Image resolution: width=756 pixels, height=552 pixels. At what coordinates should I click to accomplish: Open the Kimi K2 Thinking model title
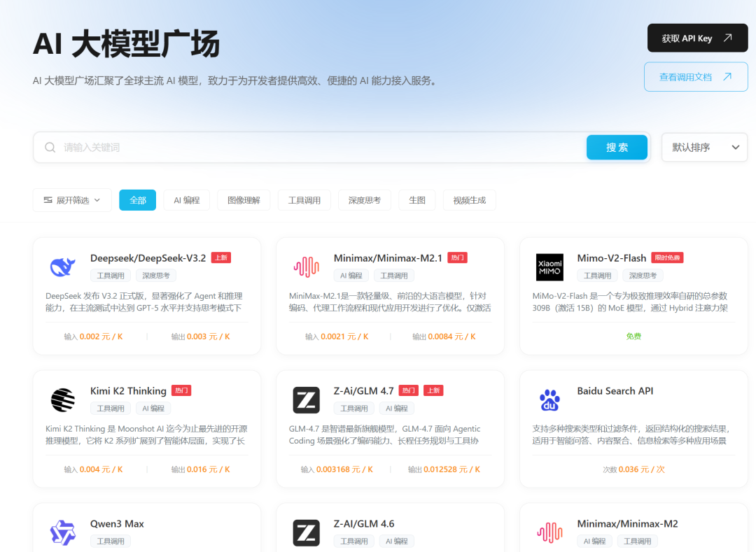pyautogui.click(x=128, y=390)
